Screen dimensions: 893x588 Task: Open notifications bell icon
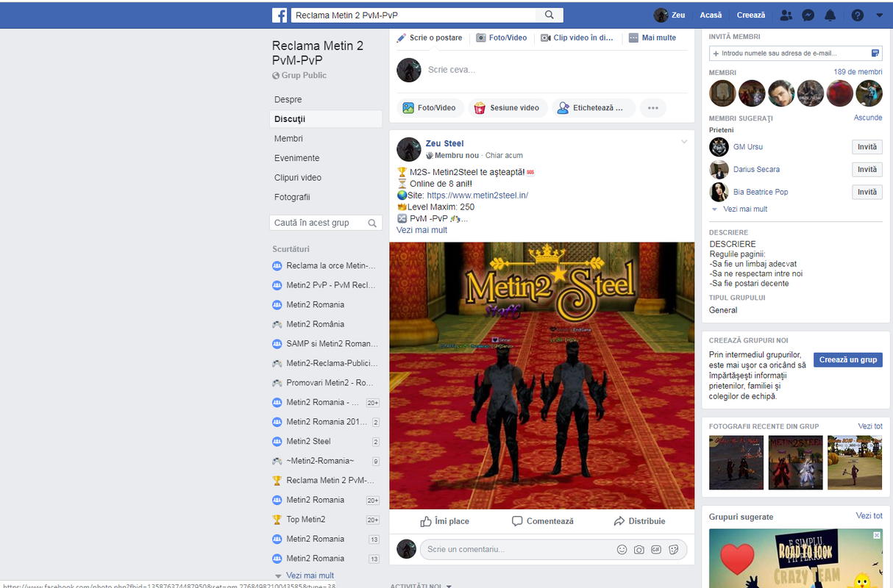(x=830, y=15)
